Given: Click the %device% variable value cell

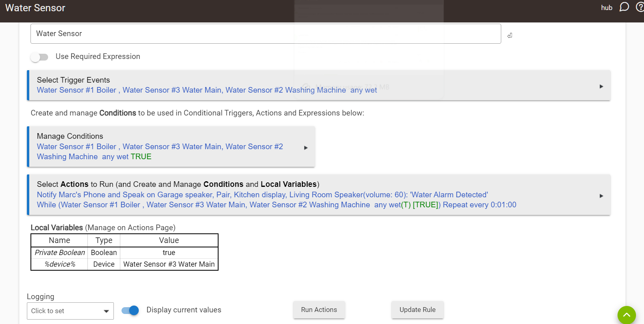Looking at the screenshot, I should click(x=169, y=264).
